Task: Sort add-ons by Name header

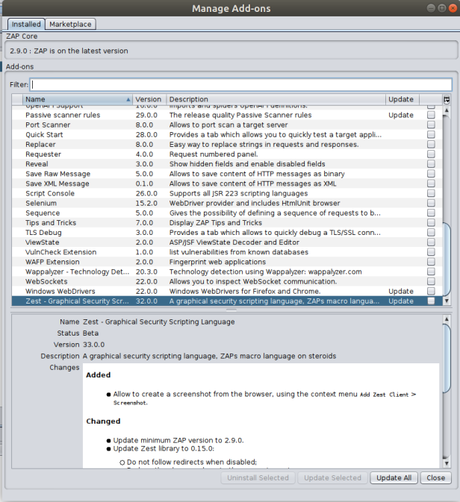Action: tap(77, 99)
